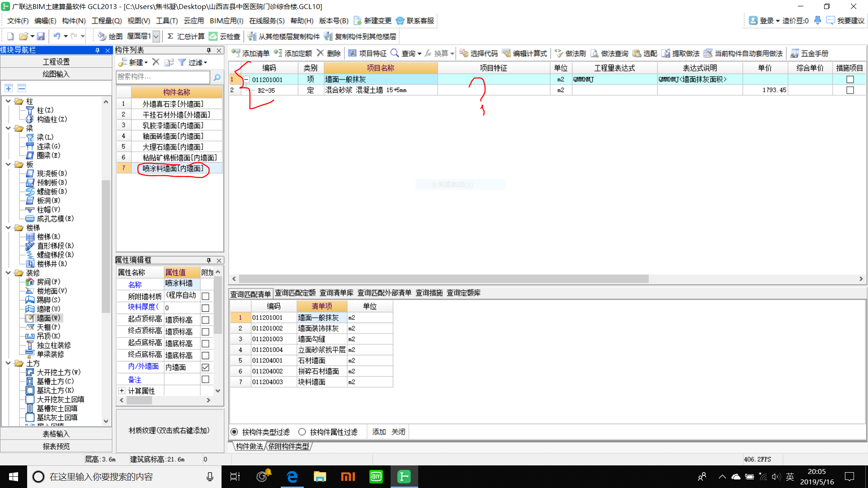Click 添加定额 add quota button
Screen dimensions: 868x488
293,53
